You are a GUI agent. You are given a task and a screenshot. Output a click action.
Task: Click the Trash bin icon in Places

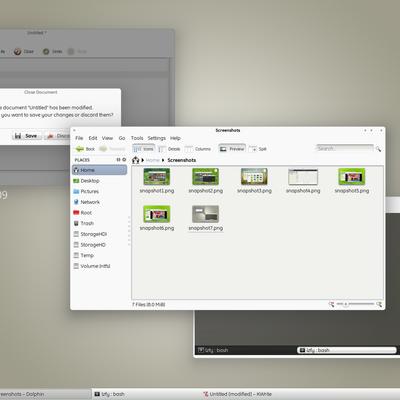[x=76, y=223]
